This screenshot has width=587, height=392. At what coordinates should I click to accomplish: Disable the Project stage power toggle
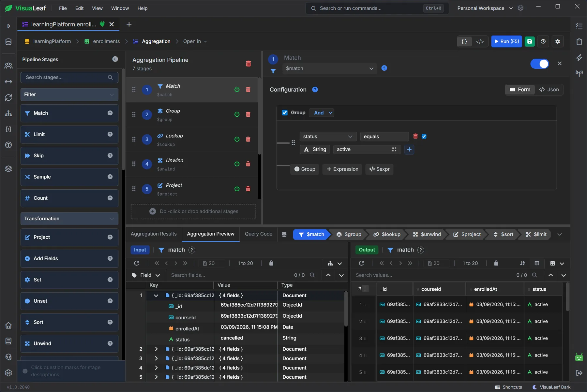coord(237,189)
